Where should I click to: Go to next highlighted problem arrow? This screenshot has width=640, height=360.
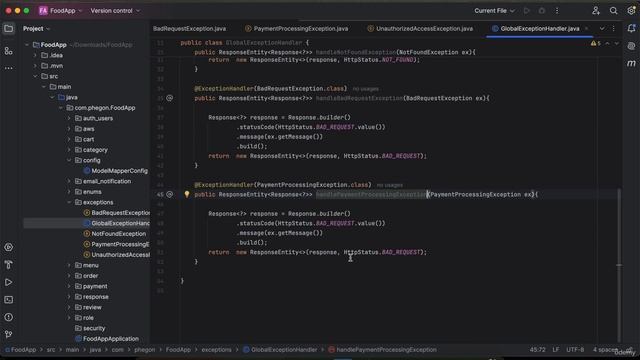pyautogui.click(x=616, y=43)
